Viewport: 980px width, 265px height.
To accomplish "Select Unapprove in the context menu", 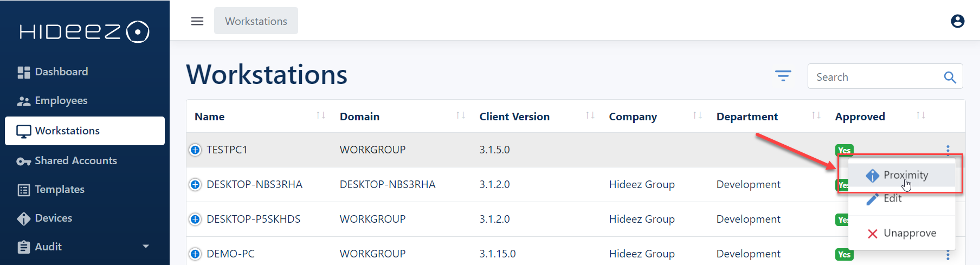I will (x=902, y=233).
